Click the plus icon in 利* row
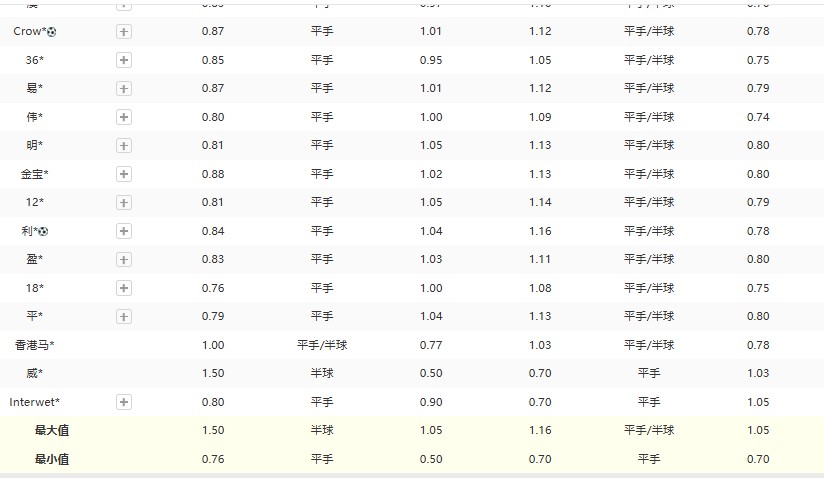 124,231
